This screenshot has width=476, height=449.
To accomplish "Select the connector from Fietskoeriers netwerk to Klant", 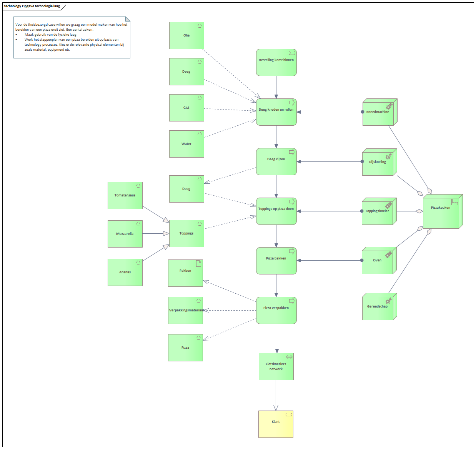I will tap(276, 395).
